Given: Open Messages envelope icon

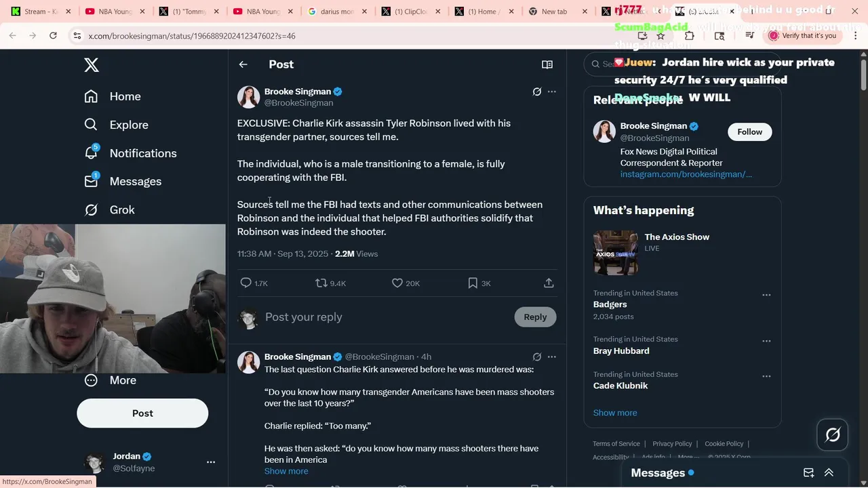Looking at the screenshot, I should tap(91, 181).
